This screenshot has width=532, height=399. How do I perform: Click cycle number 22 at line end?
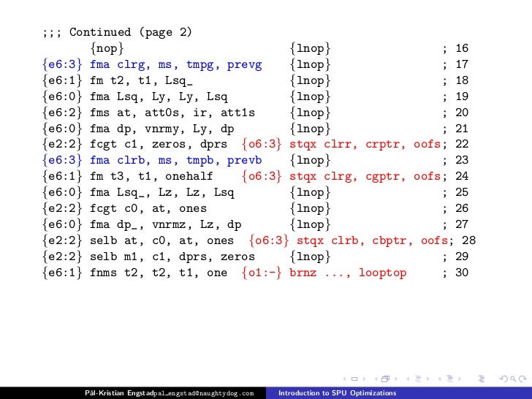(x=462, y=144)
